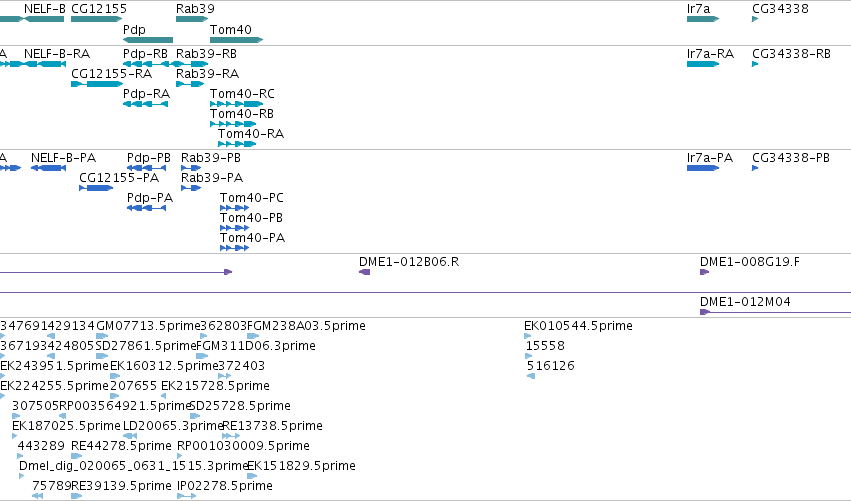The height and width of the screenshot is (501, 851).
Task: Click the Ir7a-PA protein bar
Action: (x=703, y=168)
